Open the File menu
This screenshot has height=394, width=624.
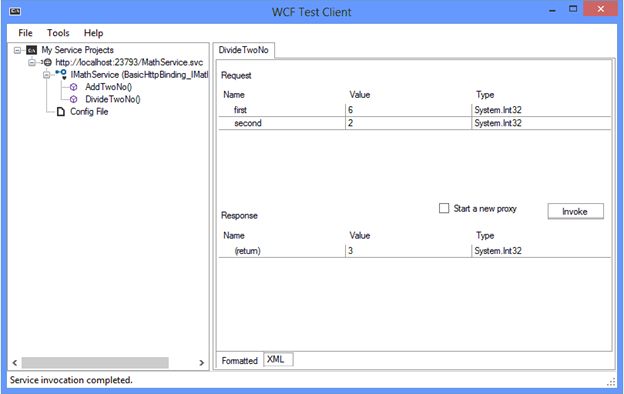point(25,33)
